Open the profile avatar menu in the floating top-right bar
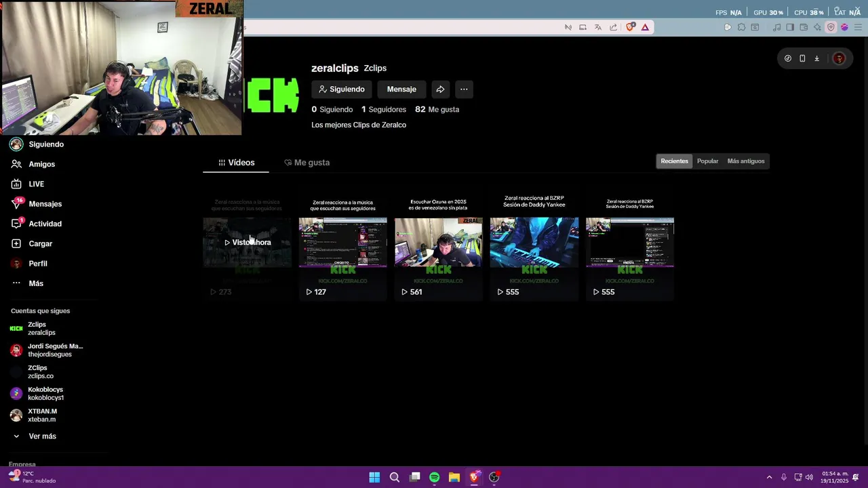The height and width of the screenshot is (488, 868). pos(840,59)
